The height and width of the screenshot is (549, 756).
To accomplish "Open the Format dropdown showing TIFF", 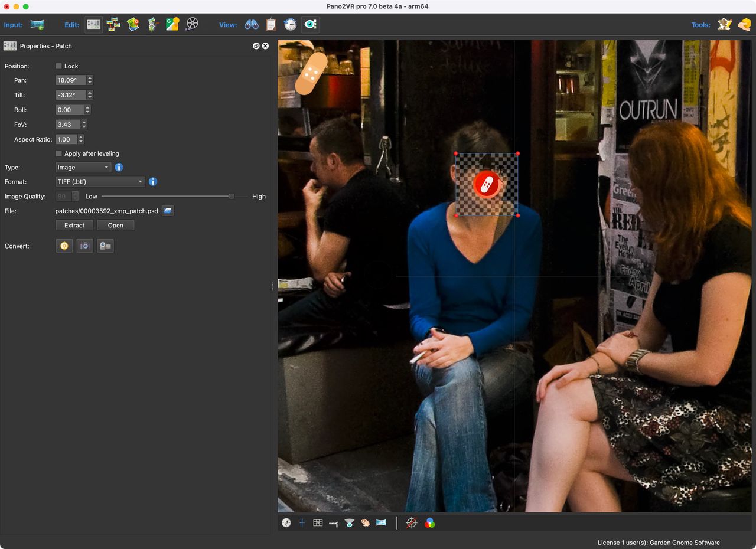I will pos(100,181).
